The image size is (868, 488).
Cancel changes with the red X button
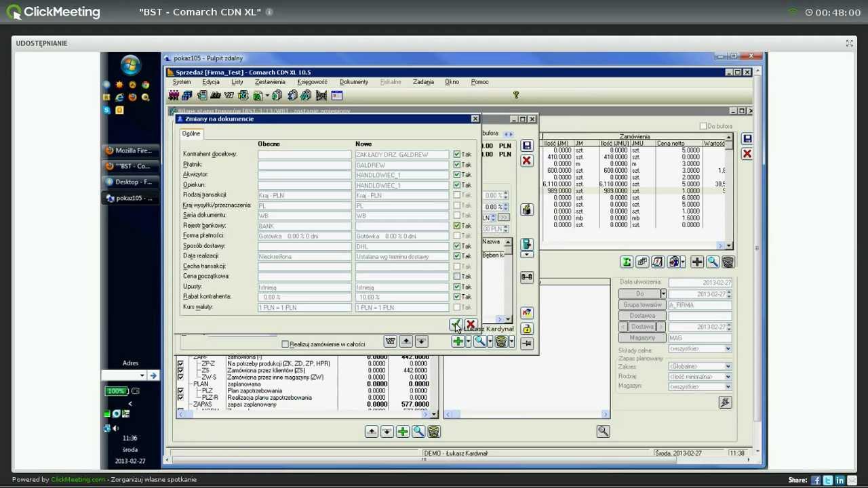click(x=471, y=325)
